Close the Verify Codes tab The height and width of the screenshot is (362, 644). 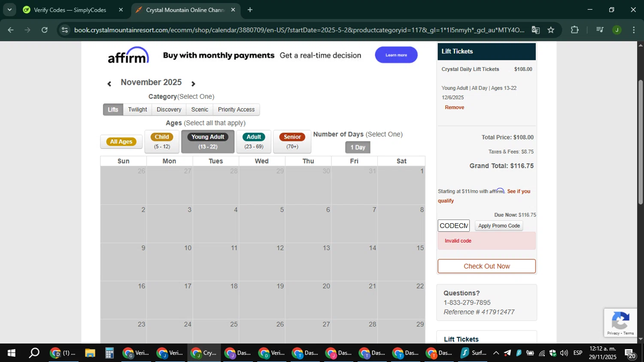[x=121, y=10]
